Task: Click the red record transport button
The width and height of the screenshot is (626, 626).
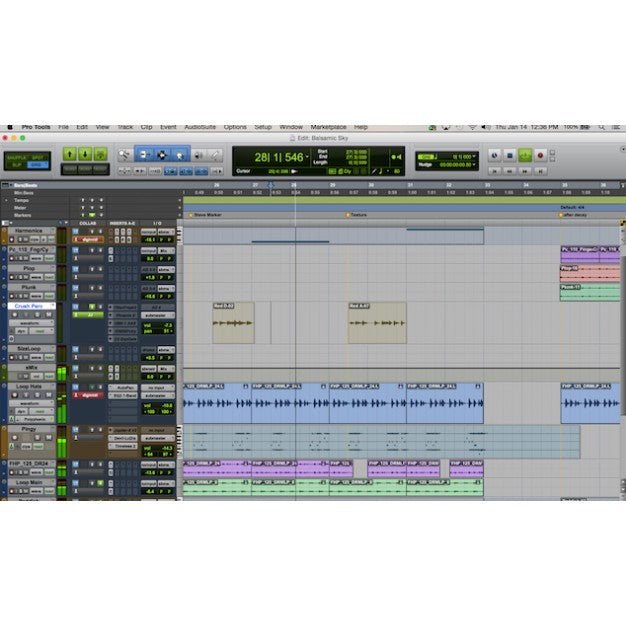Action: (x=540, y=156)
